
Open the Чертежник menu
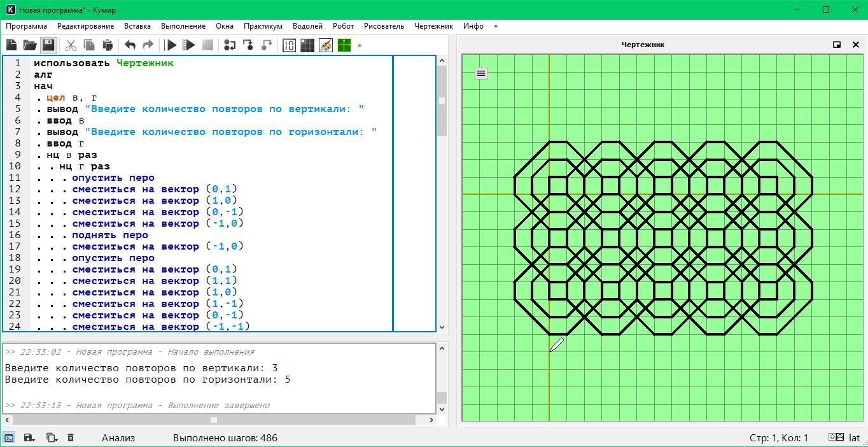tap(433, 26)
